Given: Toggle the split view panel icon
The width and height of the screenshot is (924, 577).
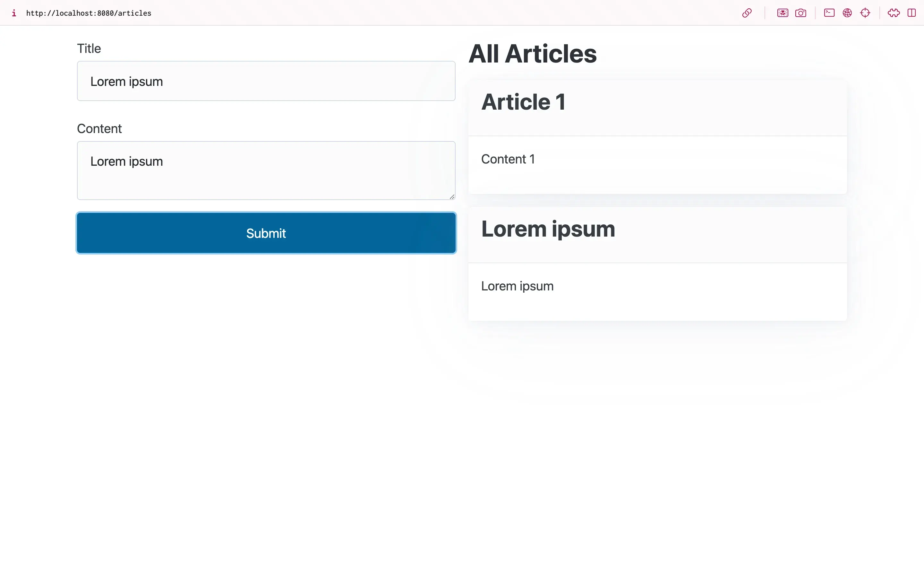Looking at the screenshot, I should pyautogui.click(x=911, y=13).
